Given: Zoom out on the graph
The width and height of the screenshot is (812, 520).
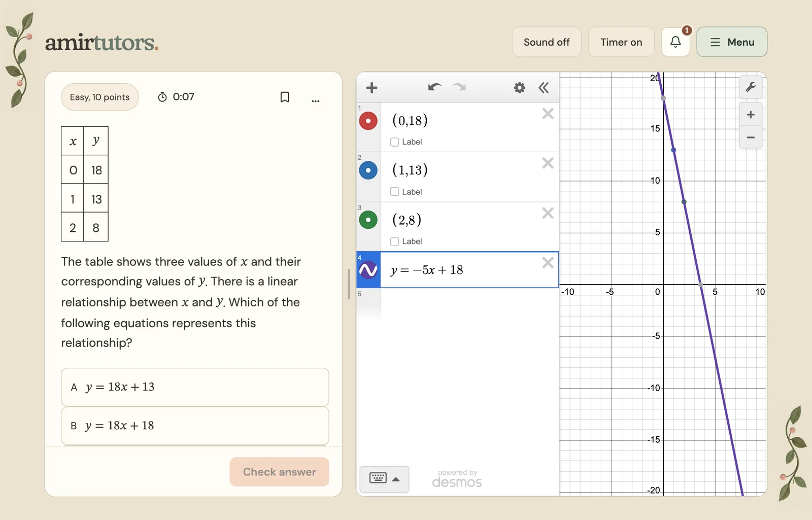Looking at the screenshot, I should pyautogui.click(x=751, y=137).
